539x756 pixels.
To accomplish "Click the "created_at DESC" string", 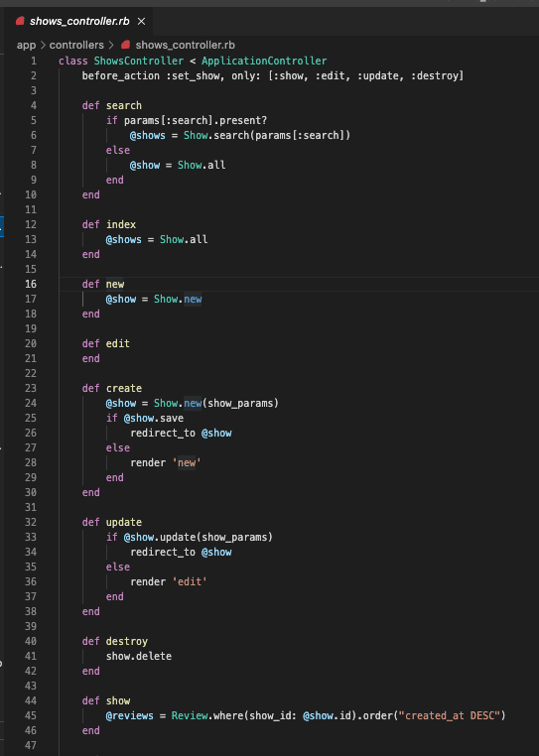I will (450, 715).
